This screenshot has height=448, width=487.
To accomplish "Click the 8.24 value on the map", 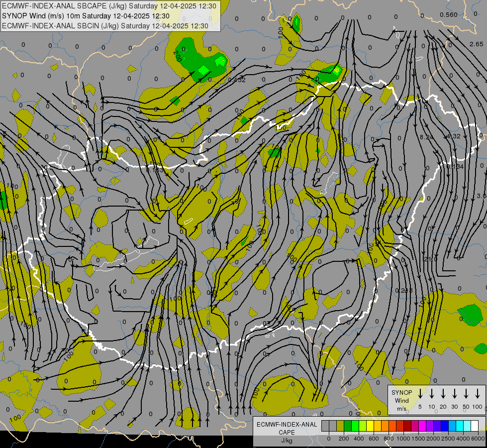I will pos(427,137).
